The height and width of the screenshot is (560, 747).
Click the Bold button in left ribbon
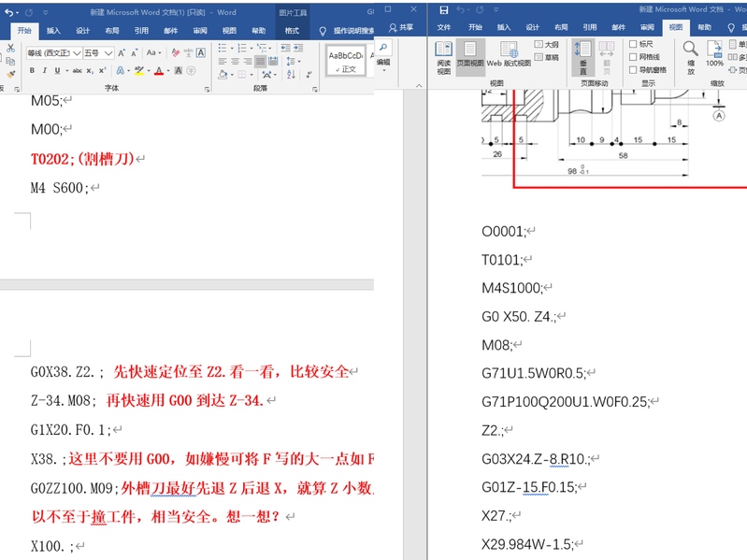[32, 71]
